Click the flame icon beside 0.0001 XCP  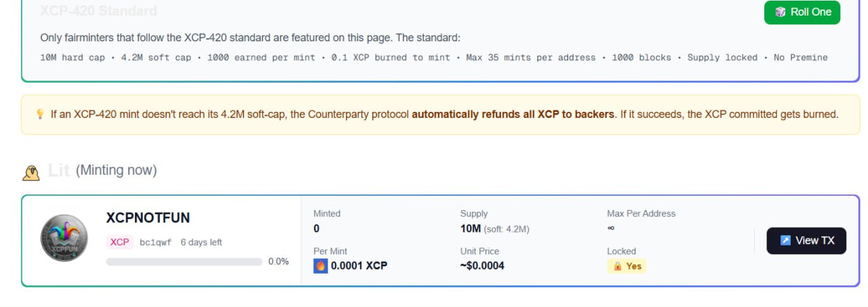(321, 266)
